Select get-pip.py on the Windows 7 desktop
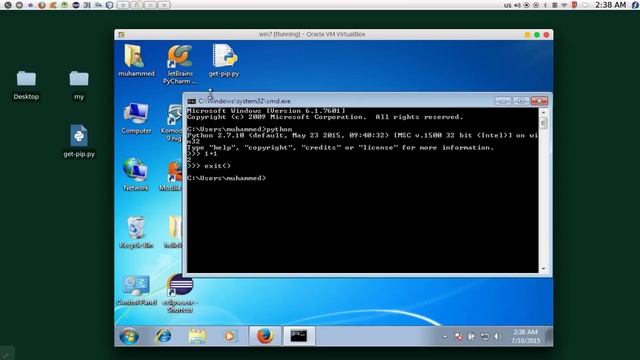The width and height of the screenshot is (640, 360). pyautogui.click(x=224, y=60)
